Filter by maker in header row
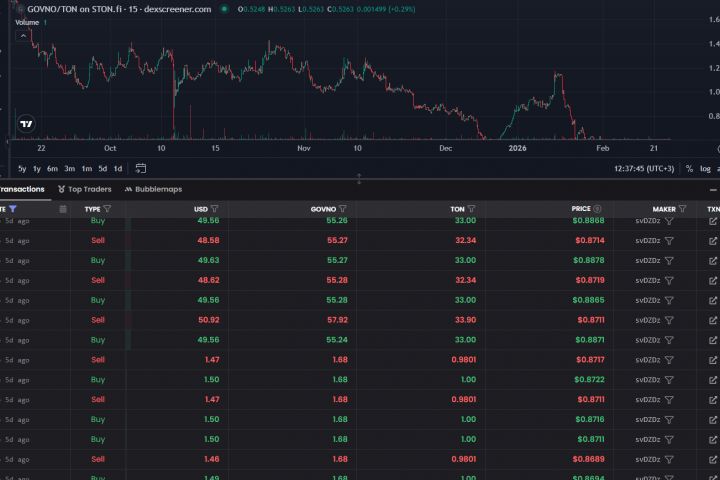The width and height of the screenshot is (720, 480). pos(682,209)
